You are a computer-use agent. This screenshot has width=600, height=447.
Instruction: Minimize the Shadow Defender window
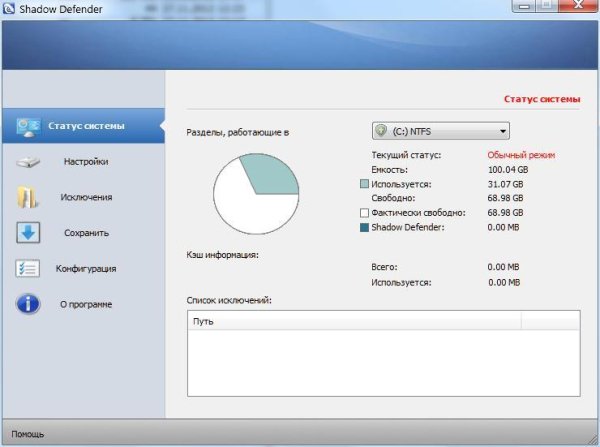[x=524, y=6]
